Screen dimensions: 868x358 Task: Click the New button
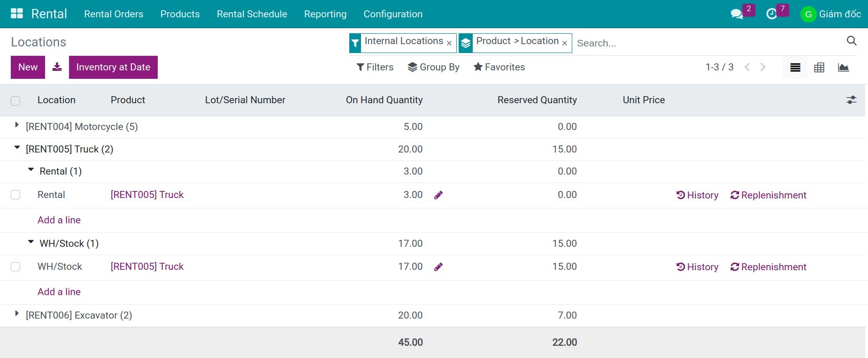click(28, 67)
